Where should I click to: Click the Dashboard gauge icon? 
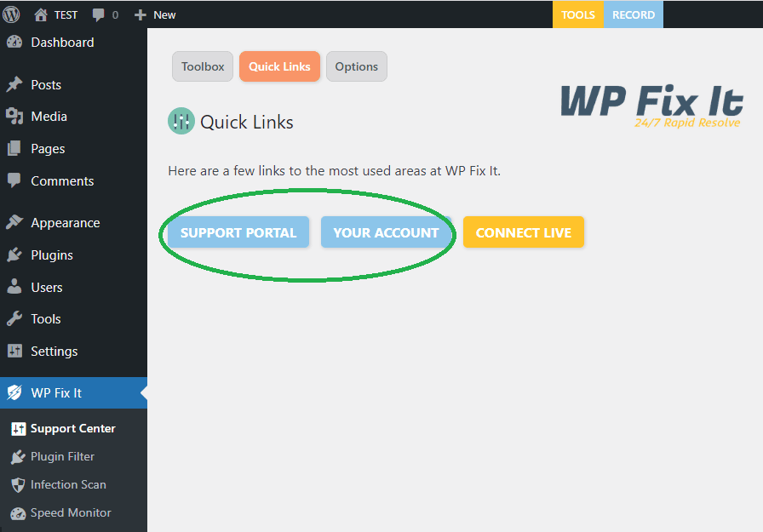(14, 43)
